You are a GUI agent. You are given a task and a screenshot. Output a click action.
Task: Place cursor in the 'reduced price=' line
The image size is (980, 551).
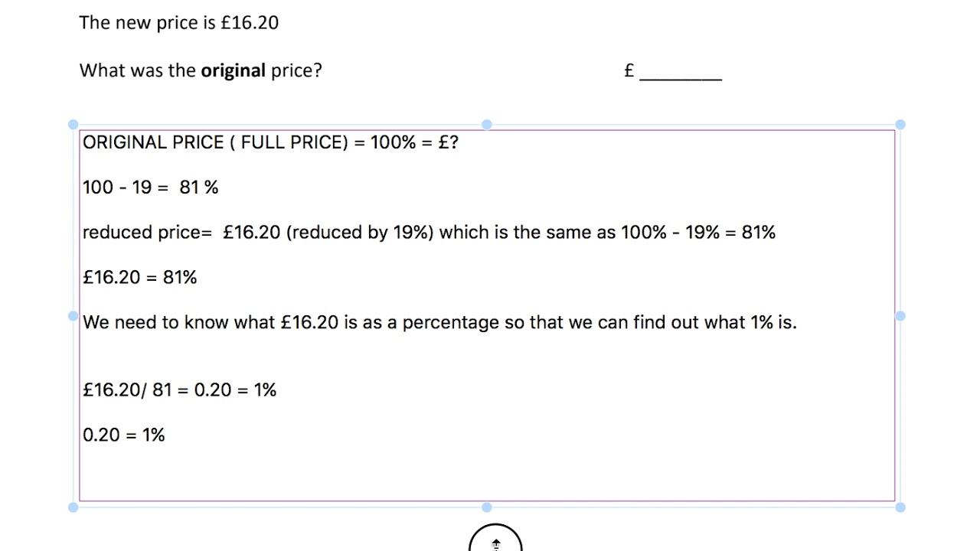click(x=429, y=232)
